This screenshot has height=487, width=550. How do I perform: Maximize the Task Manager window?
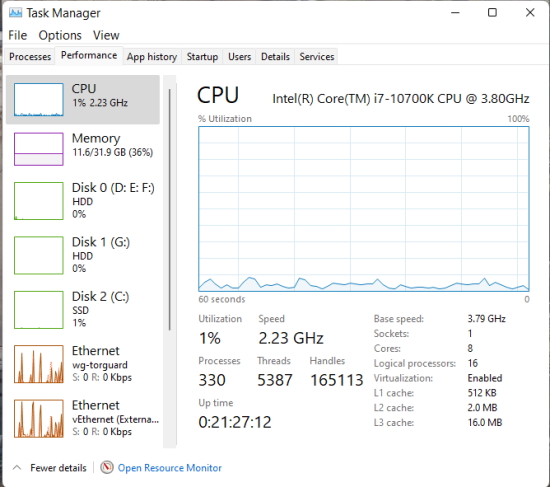tap(492, 13)
